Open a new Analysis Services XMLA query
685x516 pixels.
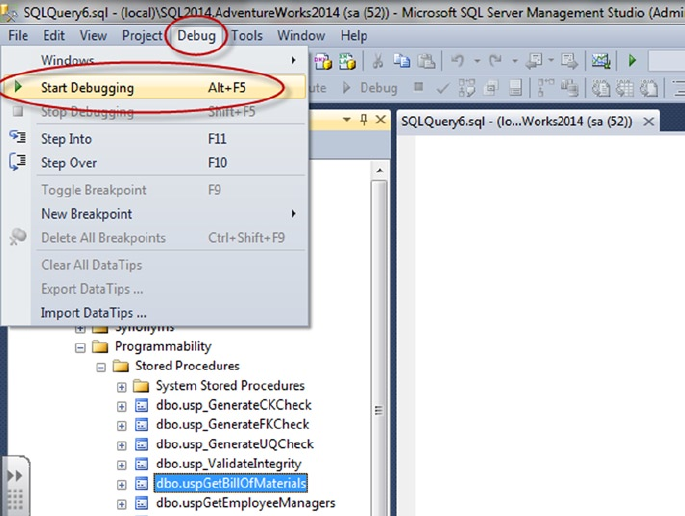(347, 61)
